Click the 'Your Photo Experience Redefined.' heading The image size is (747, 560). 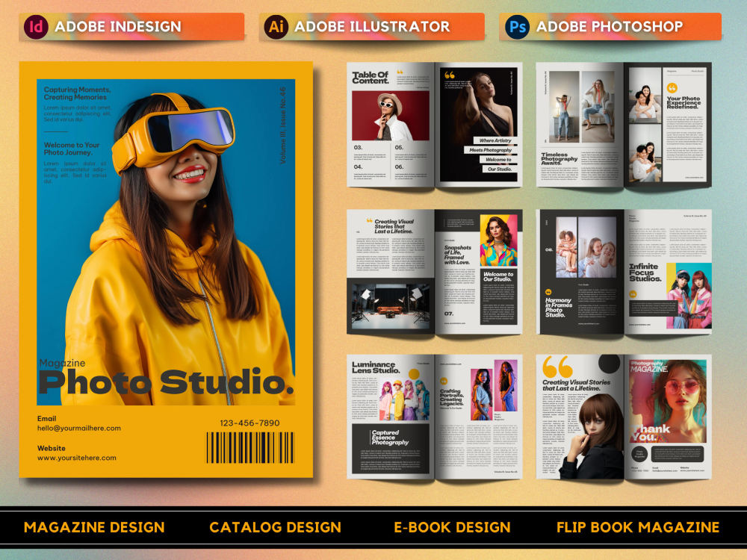(684, 103)
